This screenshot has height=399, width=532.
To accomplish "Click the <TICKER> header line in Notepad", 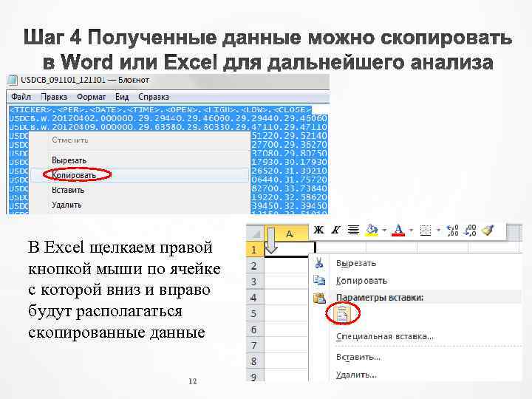I will (x=160, y=109).
